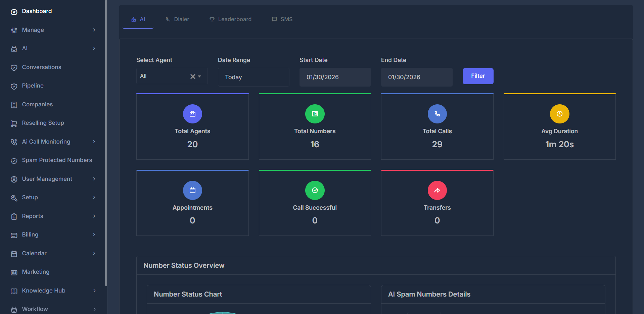The image size is (644, 314).
Task: Open the Leaderboard tab
Action: (x=235, y=19)
